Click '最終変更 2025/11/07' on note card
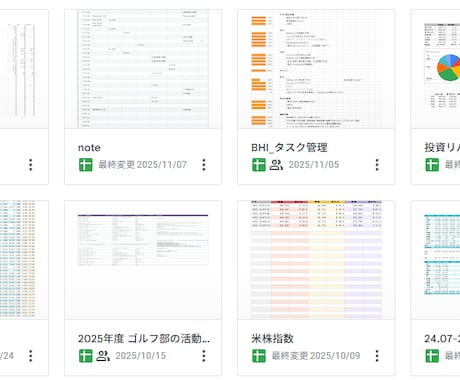The width and height of the screenshot is (460, 380). coord(142,165)
